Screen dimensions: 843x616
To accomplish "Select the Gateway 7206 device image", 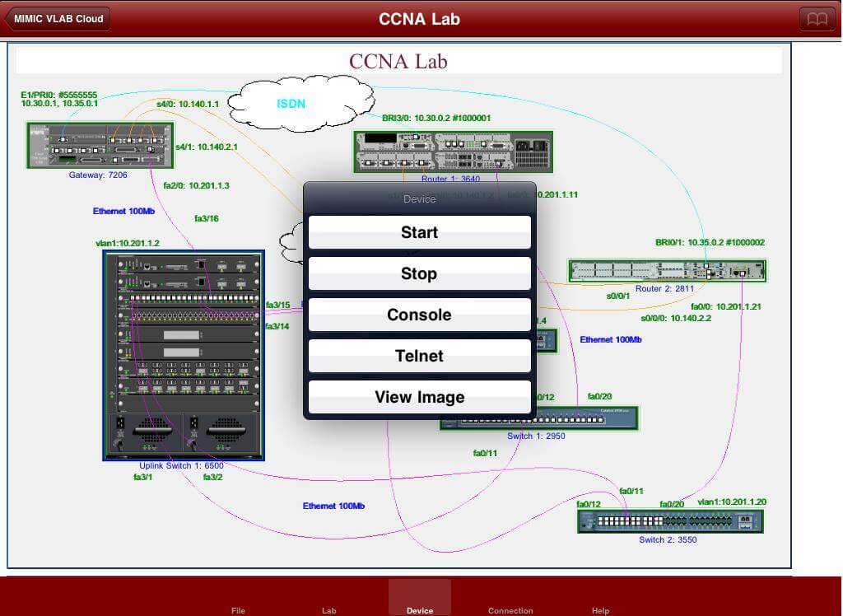I will [100, 145].
